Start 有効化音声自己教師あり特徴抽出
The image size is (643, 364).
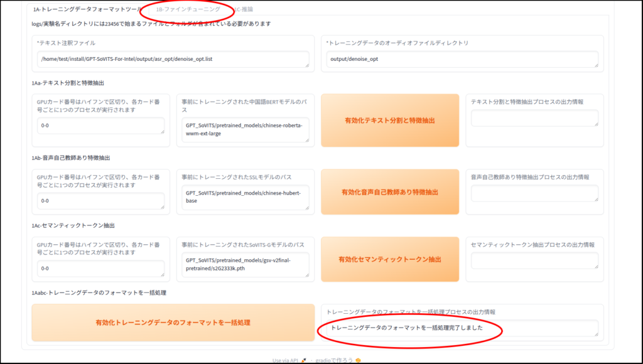(390, 191)
